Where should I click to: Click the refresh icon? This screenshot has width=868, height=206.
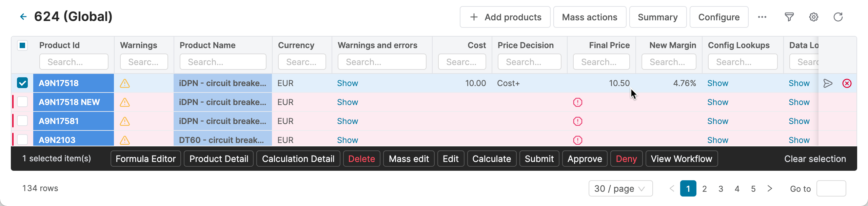pyautogui.click(x=838, y=17)
